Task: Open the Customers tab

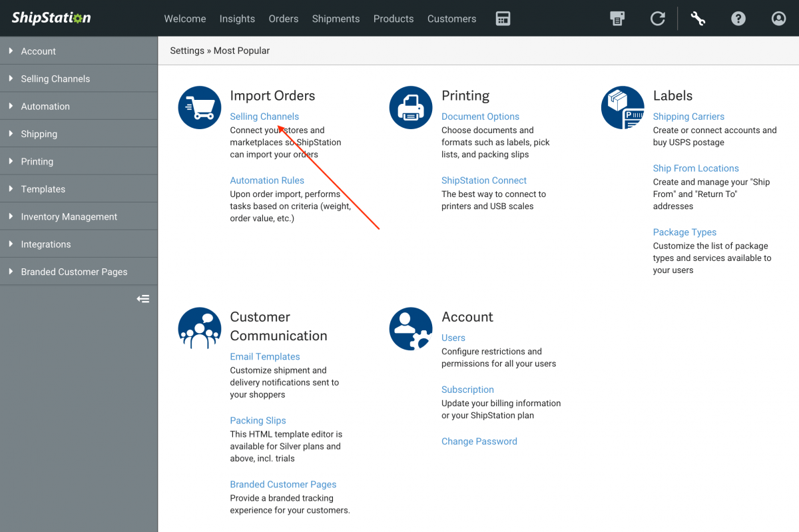Action: pos(452,19)
